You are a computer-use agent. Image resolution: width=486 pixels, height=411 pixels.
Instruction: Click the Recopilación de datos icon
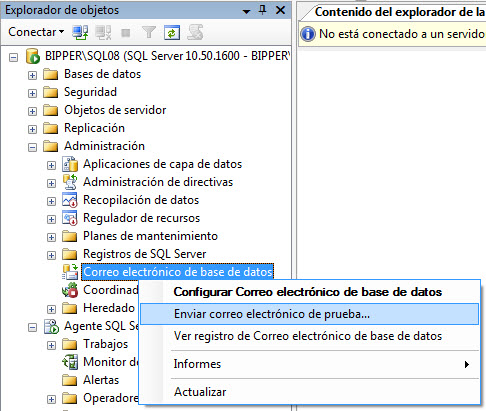tap(70, 200)
